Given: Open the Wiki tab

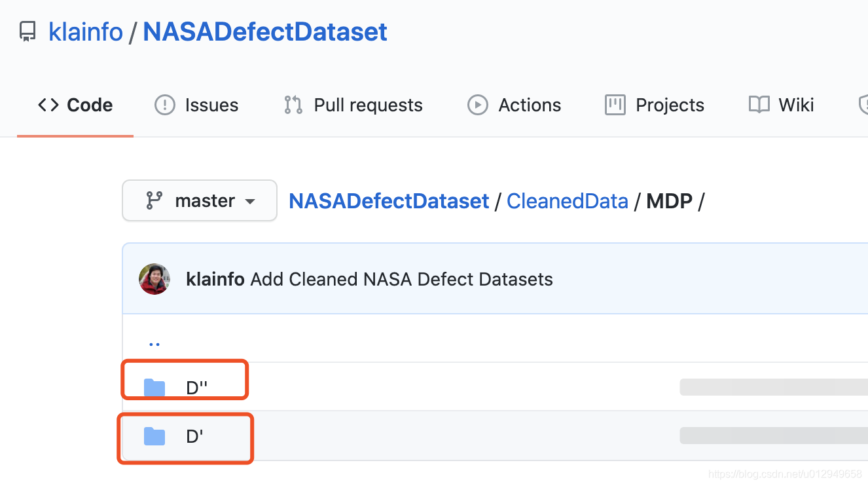Looking at the screenshot, I should (781, 105).
